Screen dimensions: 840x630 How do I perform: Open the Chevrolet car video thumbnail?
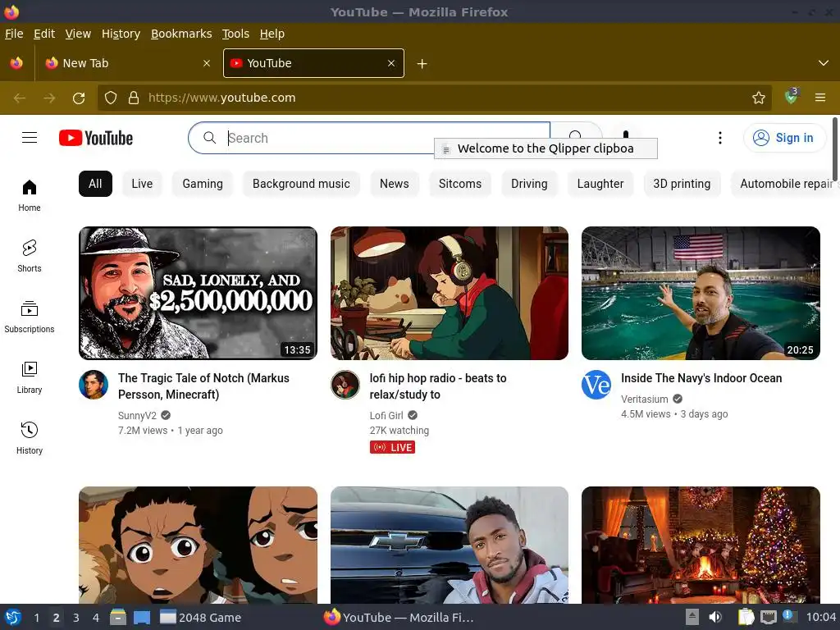(x=450, y=545)
